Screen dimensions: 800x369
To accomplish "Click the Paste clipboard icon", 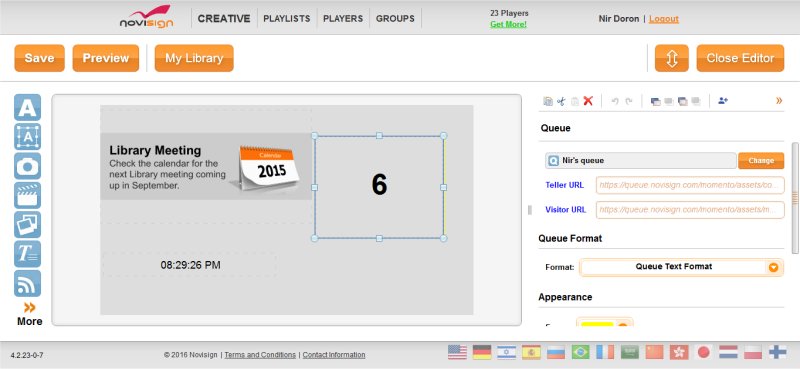I will (575, 101).
